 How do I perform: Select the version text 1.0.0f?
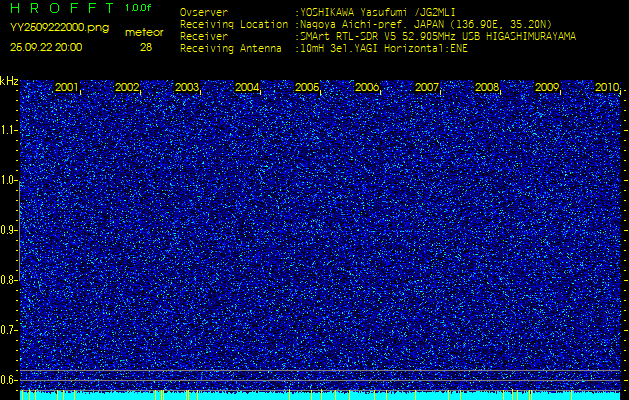coord(138,8)
